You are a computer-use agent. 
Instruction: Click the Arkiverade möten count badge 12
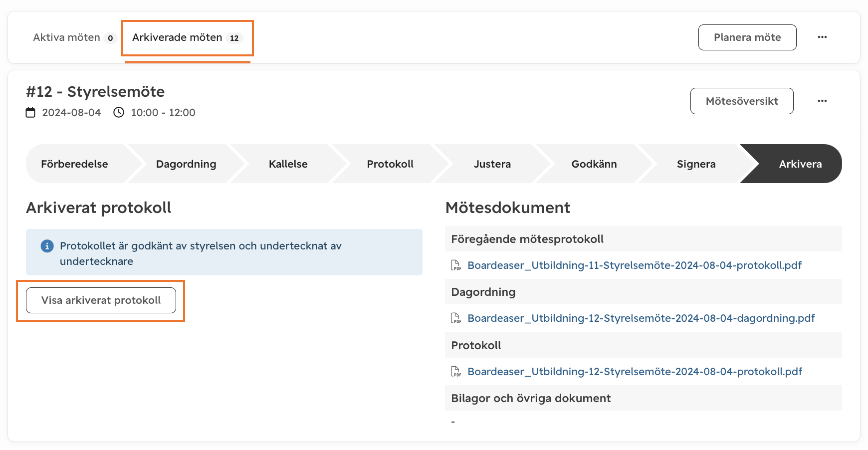tap(234, 38)
